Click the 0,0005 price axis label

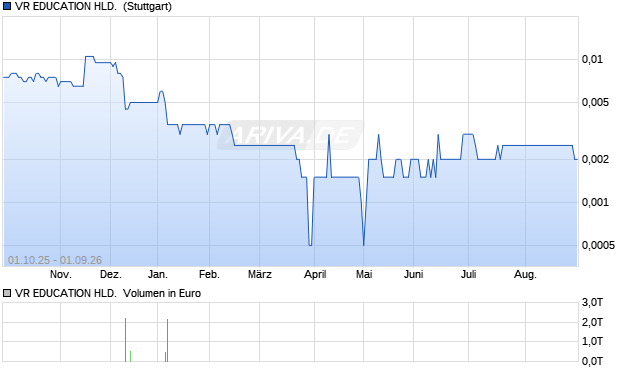coord(598,245)
